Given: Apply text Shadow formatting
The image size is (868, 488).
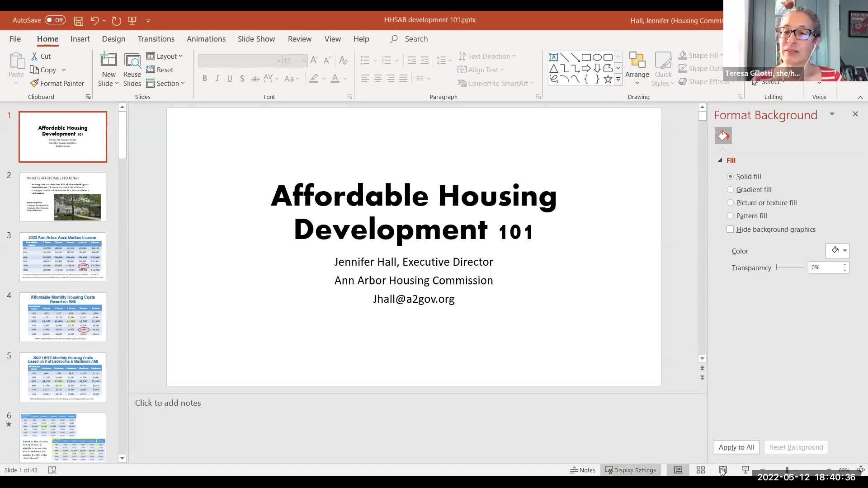Looking at the screenshot, I should click(x=242, y=79).
